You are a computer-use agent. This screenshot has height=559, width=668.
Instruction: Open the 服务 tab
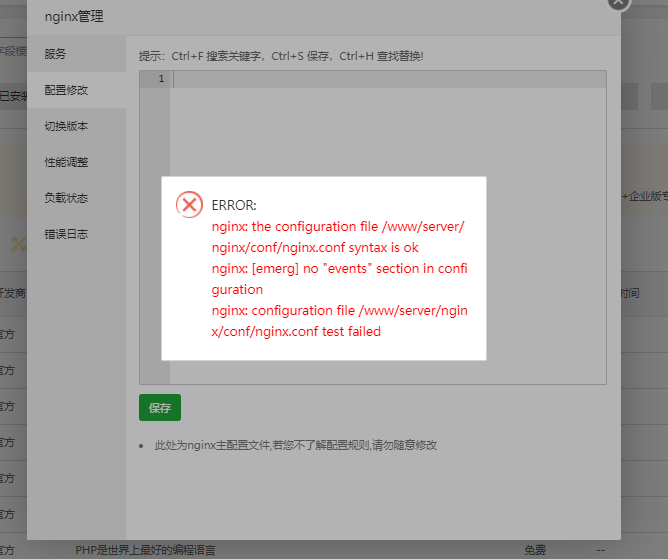click(x=77, y=54)
